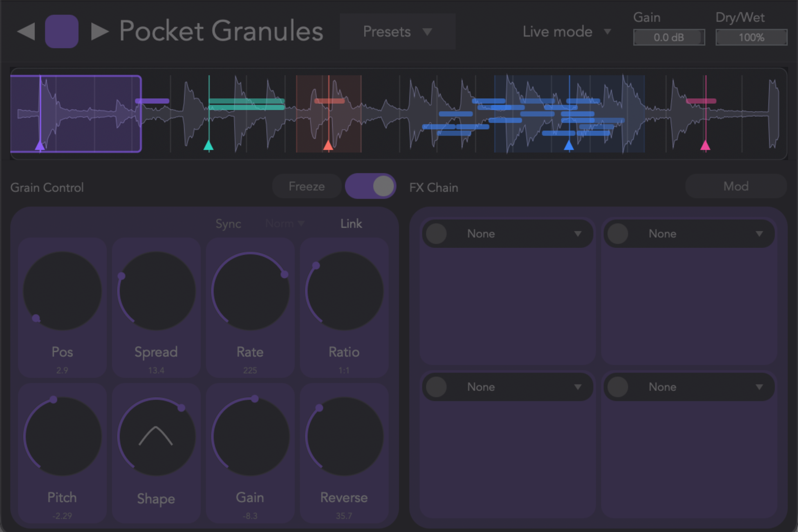Click the Ratio value 1:1
The image size is (798, 532).
tap(344, 370)
